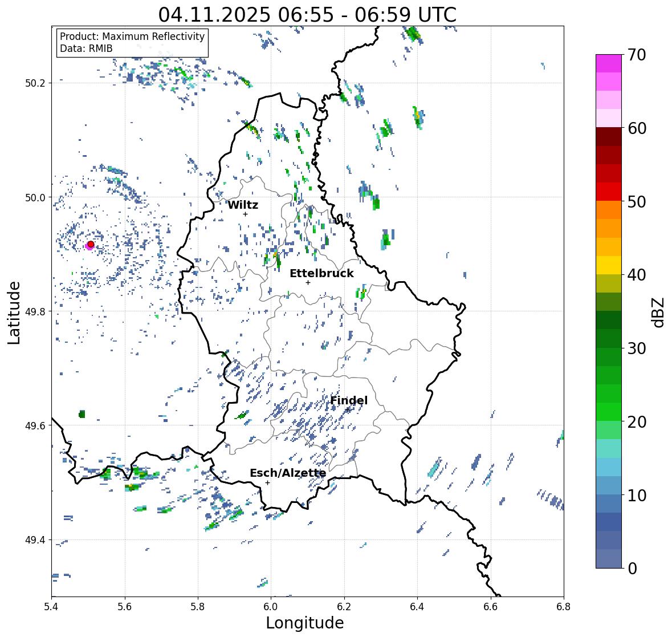Click the bright green colorbar segment just above 20
The width and height of the screenshot is (672, 637).
[x=609, y=412]
